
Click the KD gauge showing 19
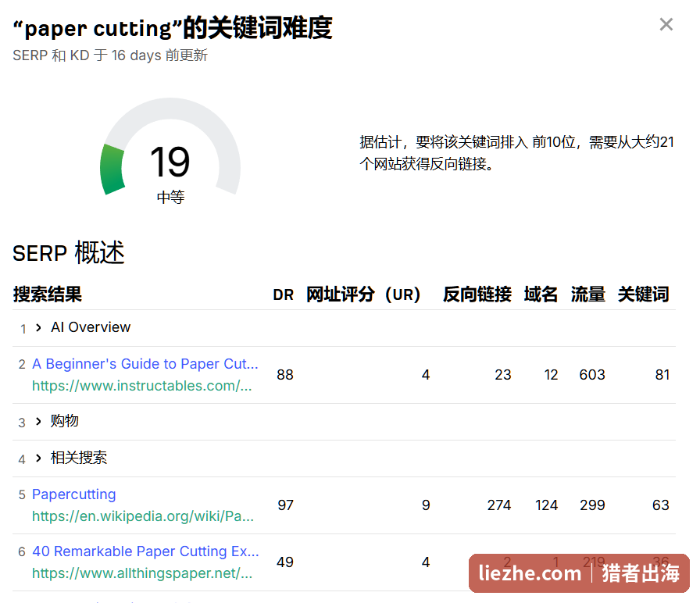pos(170,148)
